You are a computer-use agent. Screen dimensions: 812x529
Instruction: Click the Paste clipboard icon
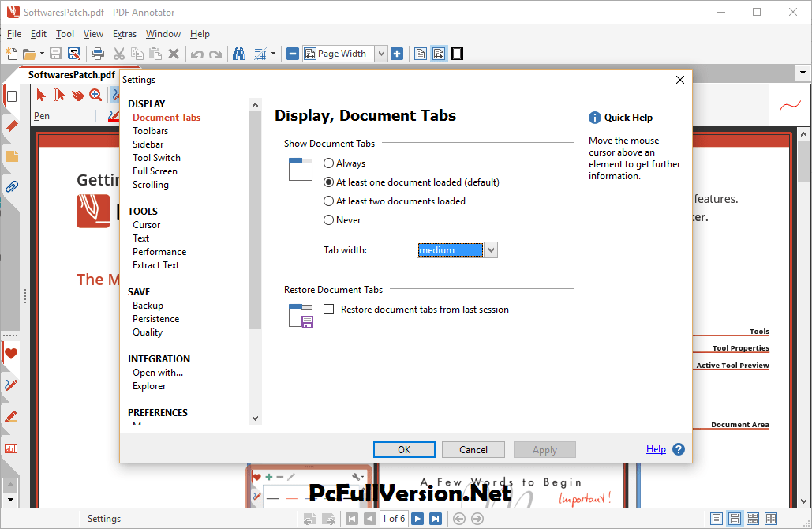coord(155,54)
